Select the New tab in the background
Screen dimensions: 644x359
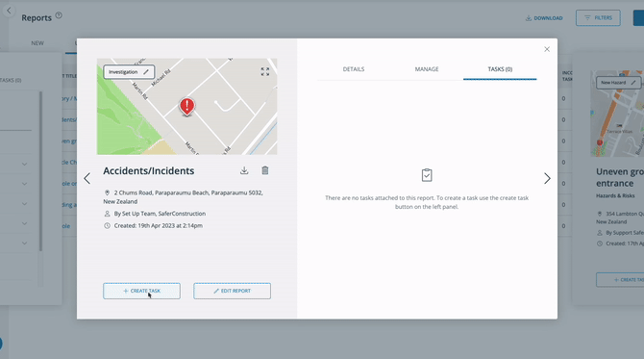(37, 43)
